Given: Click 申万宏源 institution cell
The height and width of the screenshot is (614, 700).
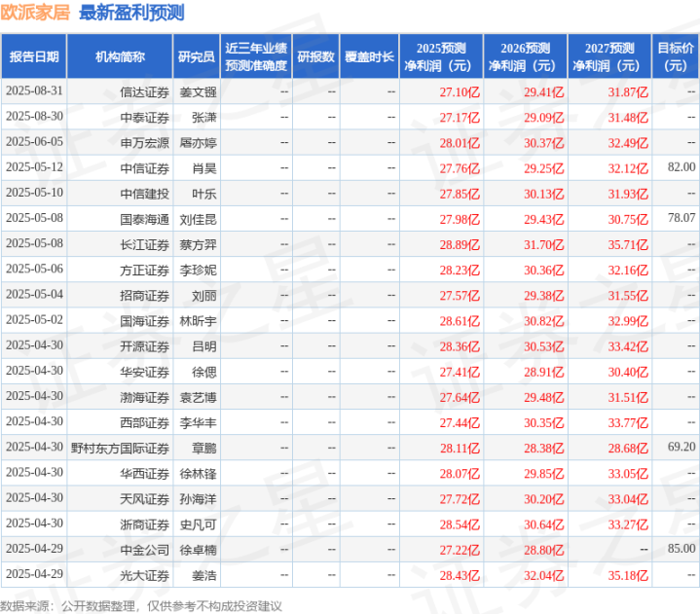Looking at the screenshot, I should 144,143.
